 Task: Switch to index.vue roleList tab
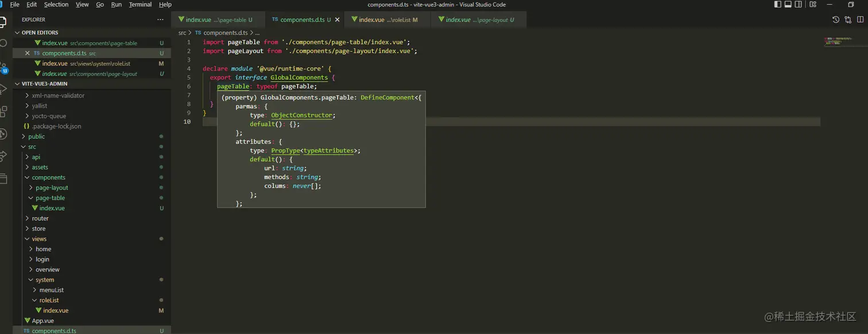pos(387,20)
